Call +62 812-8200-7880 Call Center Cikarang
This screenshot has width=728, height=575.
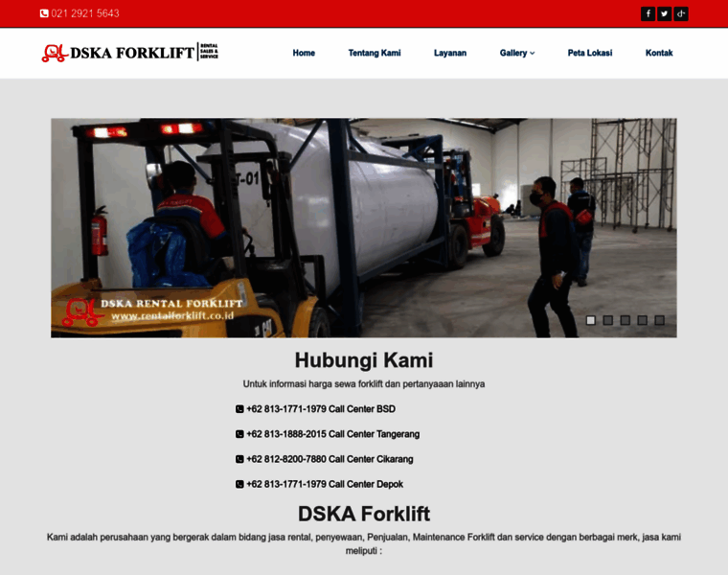click(x=330, y=459)
